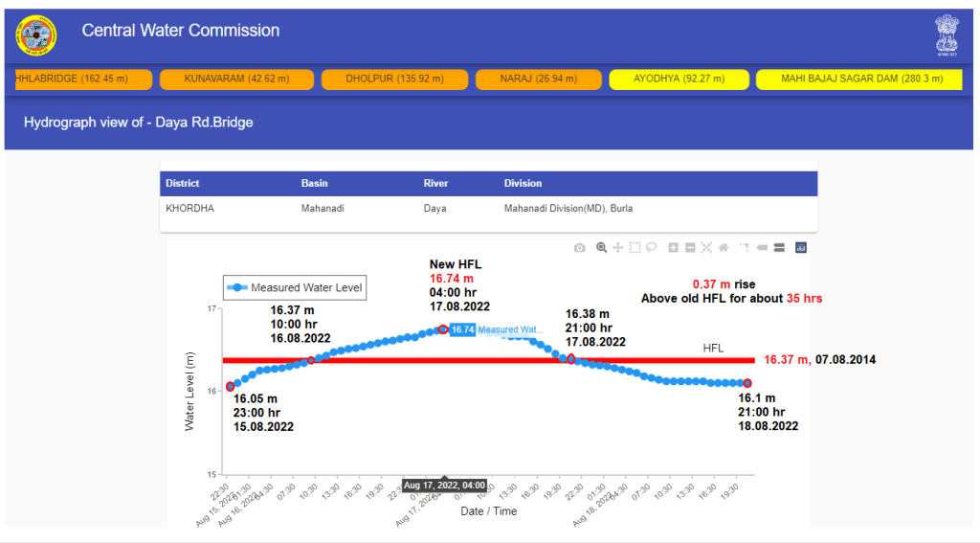This screenshot has height=543, width=980.
Task: Download plot as PNG camera icon
Action: (x=580, y=248)
